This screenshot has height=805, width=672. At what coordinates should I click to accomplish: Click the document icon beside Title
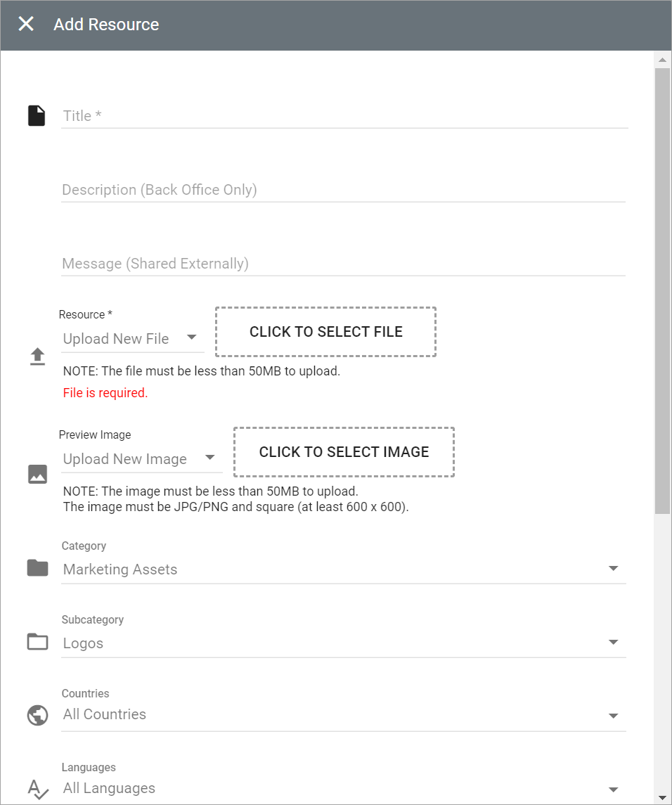tap(37, 115)
